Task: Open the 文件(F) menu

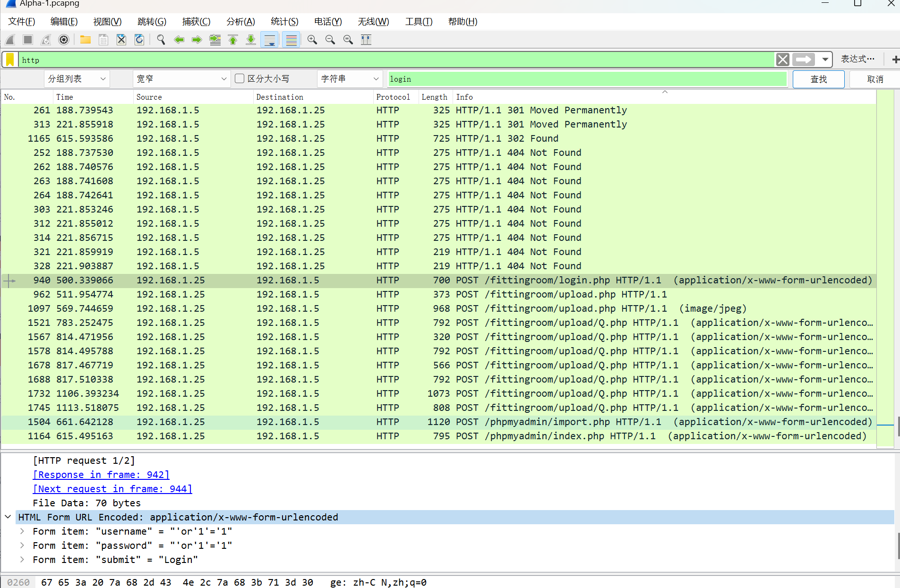Action: [x=22, y=22]
